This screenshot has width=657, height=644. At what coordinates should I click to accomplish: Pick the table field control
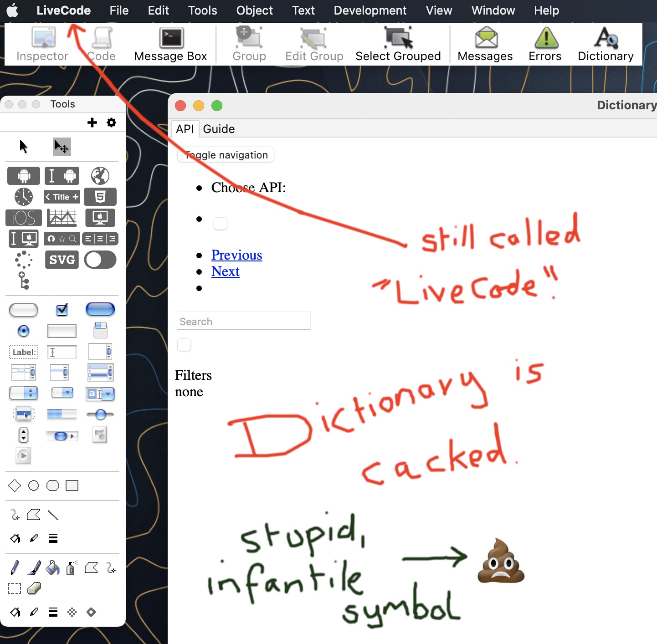pyautogui.click(x=24, y=373)
